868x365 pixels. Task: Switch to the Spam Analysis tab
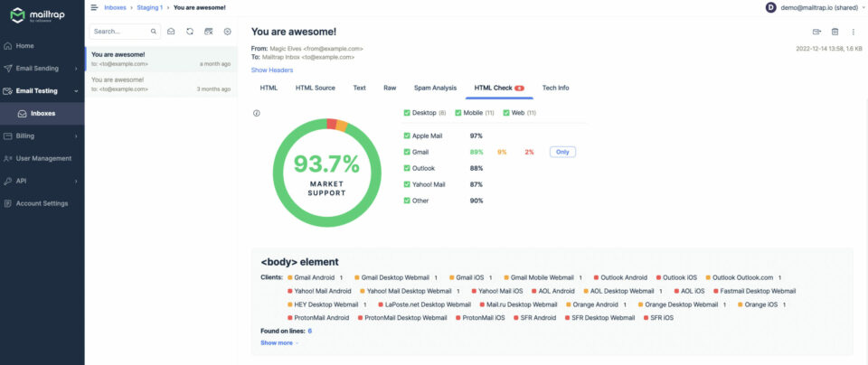(435, 88)
